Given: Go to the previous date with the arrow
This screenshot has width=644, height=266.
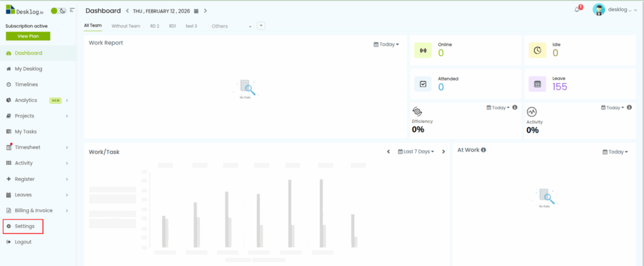Looking at the screenshot, I should click(x=128, y=11).
